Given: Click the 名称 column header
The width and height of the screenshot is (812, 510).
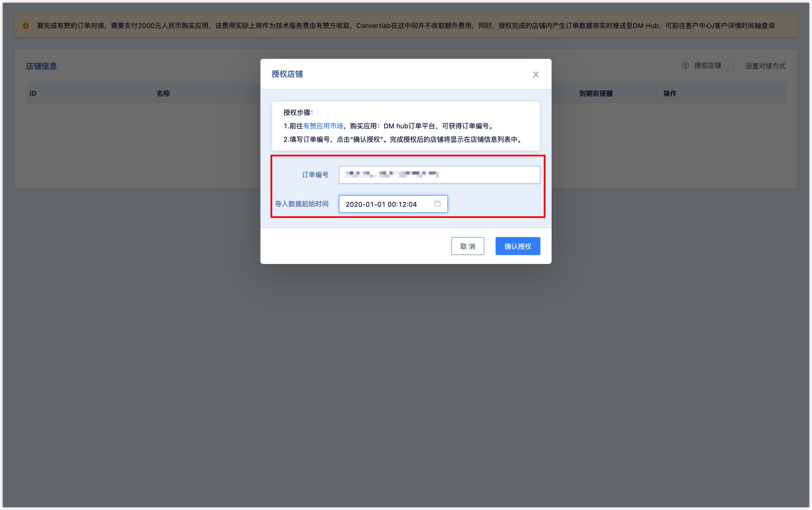Looking at the screenshot, I should (x=163, y=93).
